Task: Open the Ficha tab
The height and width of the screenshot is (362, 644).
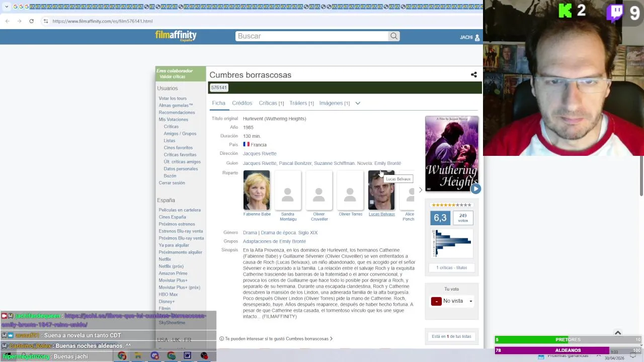Action: tap(218, 103)
